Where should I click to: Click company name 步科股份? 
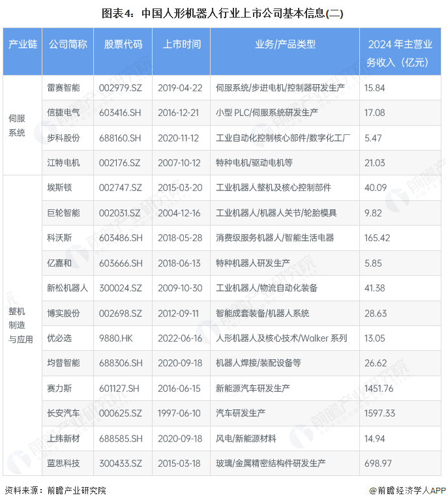pyautogui.click(x=63, y=138)
